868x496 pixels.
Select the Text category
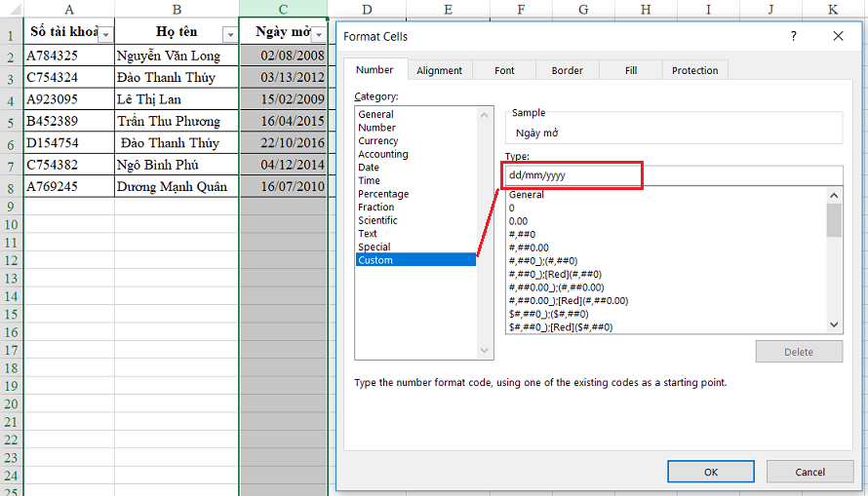[368, 234]
